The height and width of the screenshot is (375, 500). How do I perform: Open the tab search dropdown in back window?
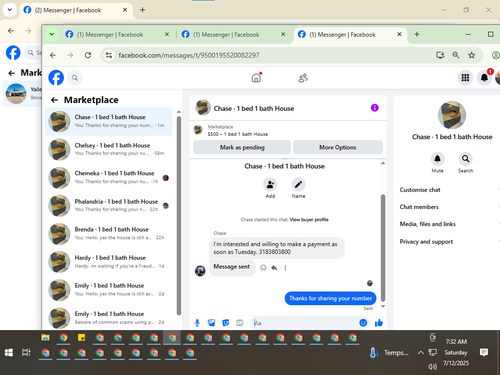[x=10, y=10]
